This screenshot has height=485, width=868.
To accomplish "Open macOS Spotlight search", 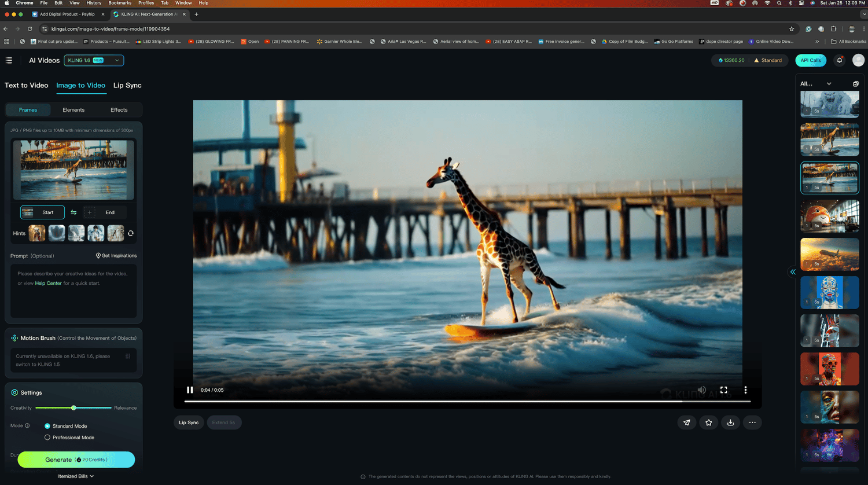I will (779, 3).
